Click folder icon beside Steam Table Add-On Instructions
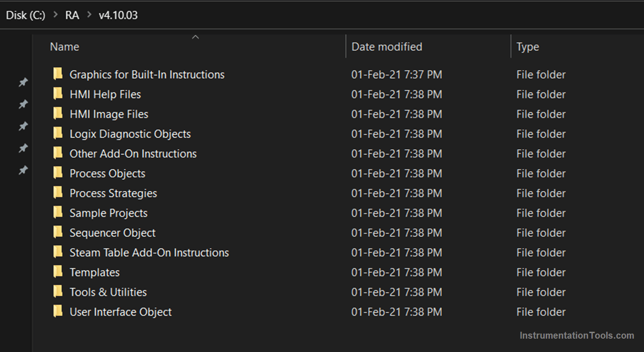This screenshot has height=352, width=644. pos(58,252)
